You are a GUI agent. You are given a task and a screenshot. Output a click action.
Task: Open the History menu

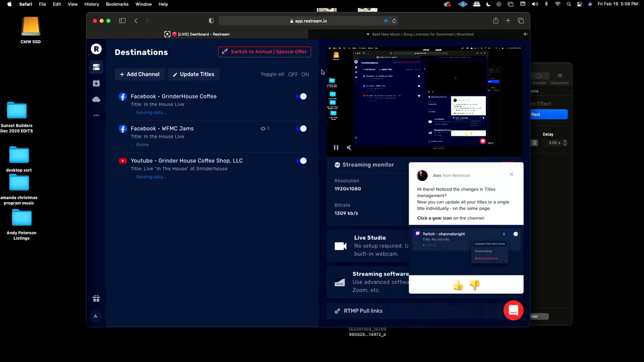92,4
